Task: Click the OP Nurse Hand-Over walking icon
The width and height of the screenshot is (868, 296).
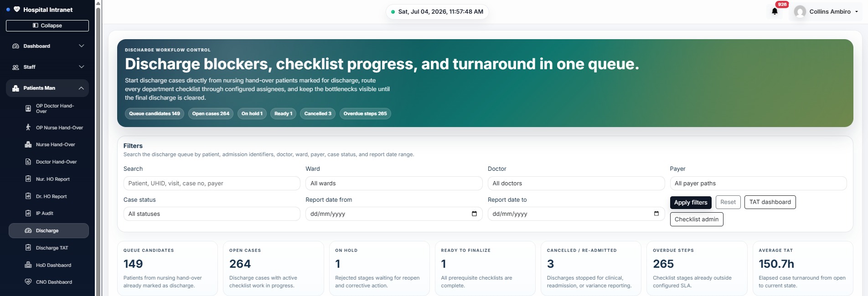Action: [x=28, y=128]
